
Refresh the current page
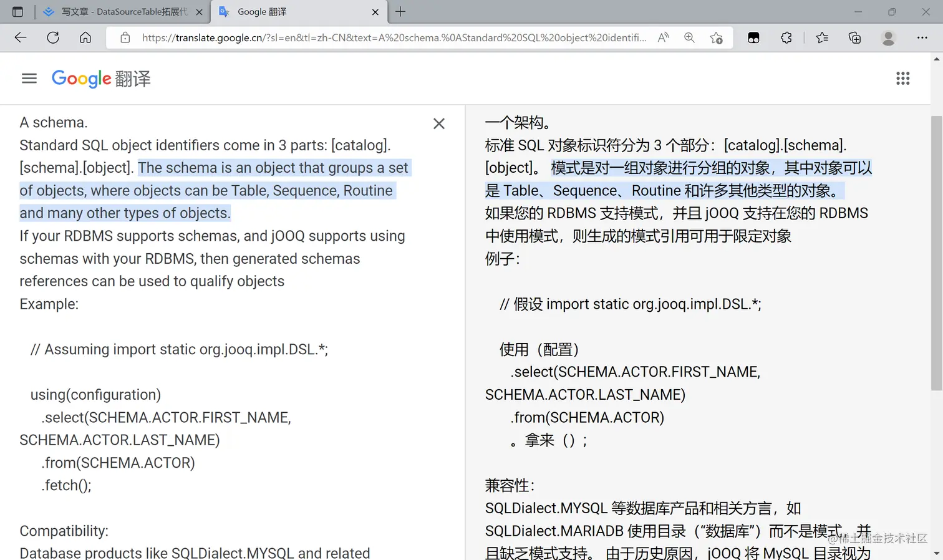tap(53, 37)
